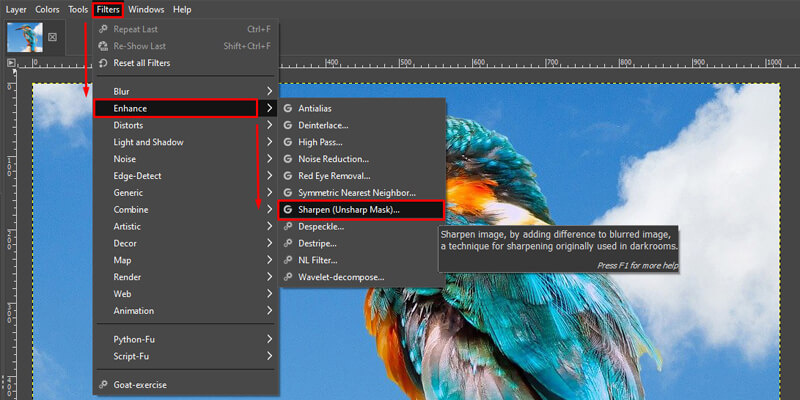The image size is (800, 400).
Task: Open the Layer menu
Action: pos(16,10)
